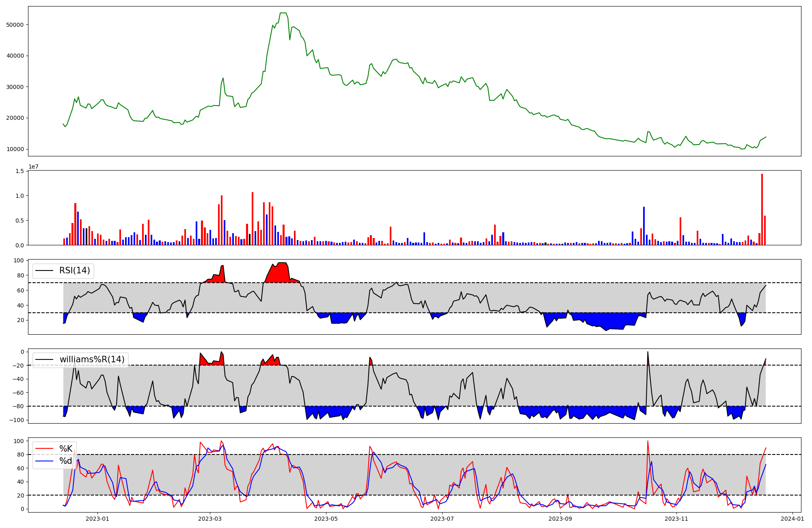Select the 2023-09 x-axis date label
The height and width of the screenshot is (528, 812).
pyautogui.click(x=560, y=519)
